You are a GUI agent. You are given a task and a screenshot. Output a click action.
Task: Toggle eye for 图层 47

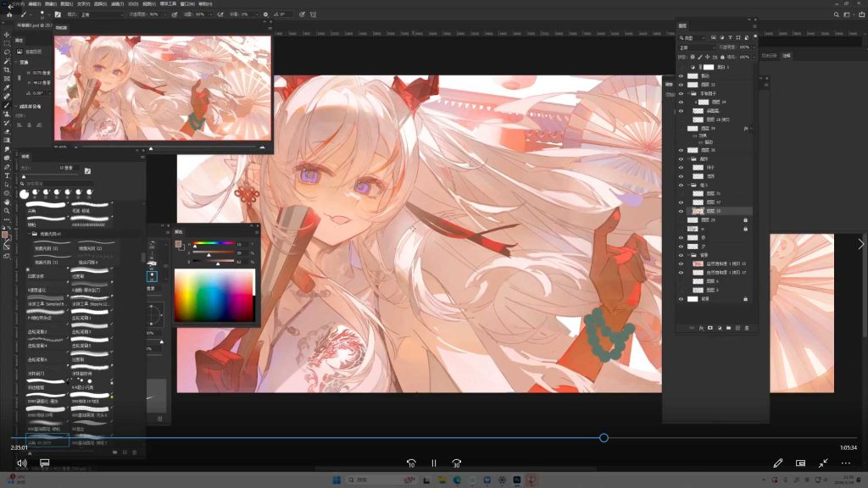tap(681, 202)
